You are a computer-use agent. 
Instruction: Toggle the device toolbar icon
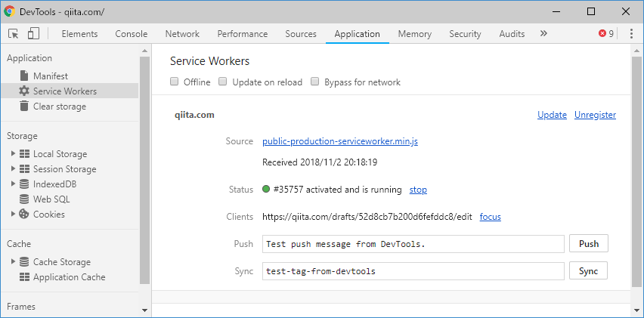point(33,34)
